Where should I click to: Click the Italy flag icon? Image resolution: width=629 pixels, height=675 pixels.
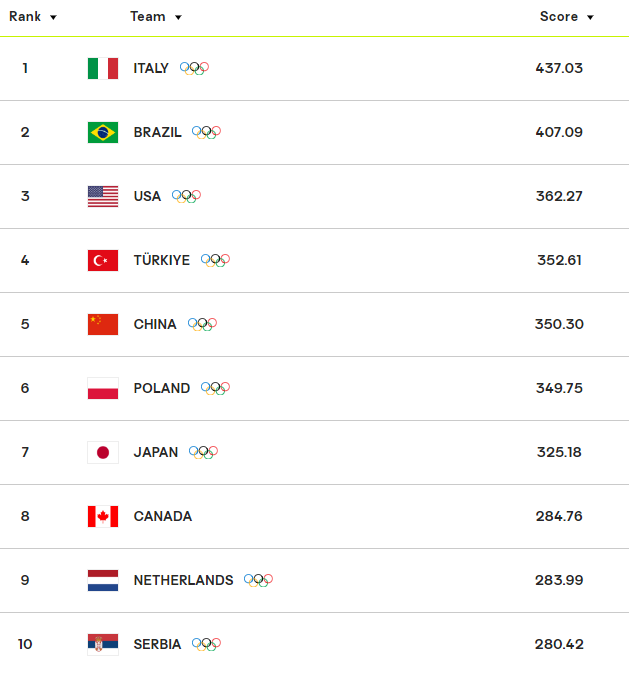103,68
